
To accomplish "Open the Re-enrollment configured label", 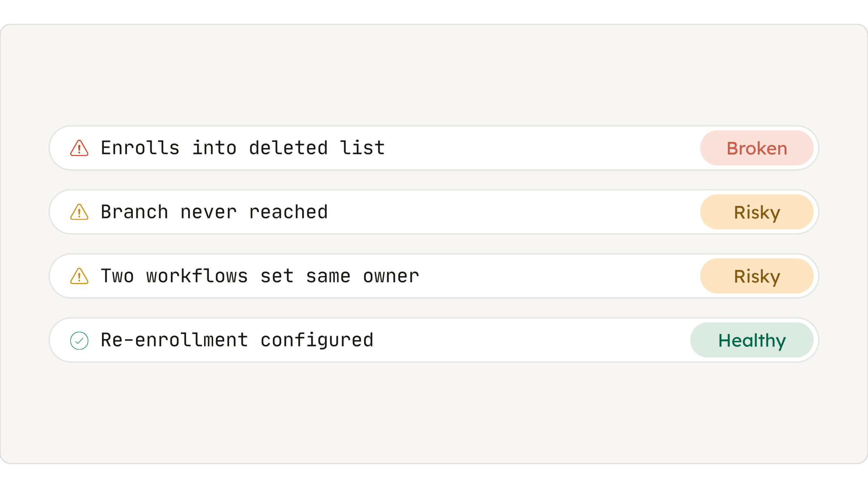I will (237, 340).
